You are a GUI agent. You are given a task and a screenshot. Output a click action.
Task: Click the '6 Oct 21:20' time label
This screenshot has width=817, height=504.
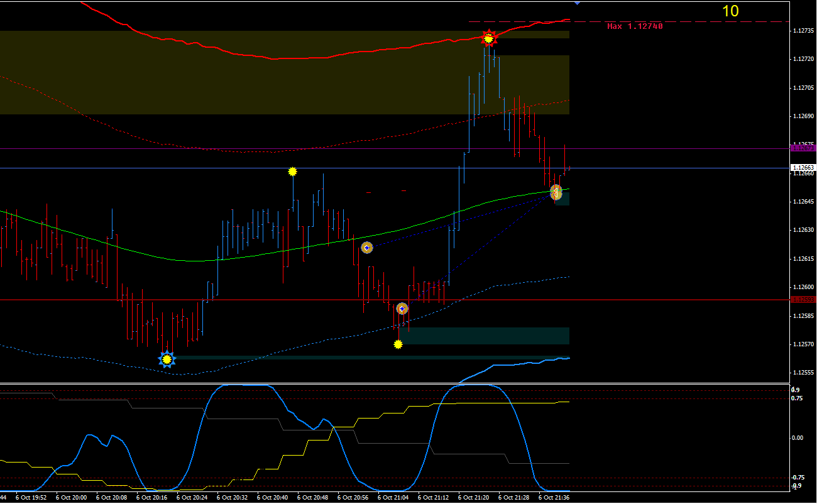pos(473,497)
